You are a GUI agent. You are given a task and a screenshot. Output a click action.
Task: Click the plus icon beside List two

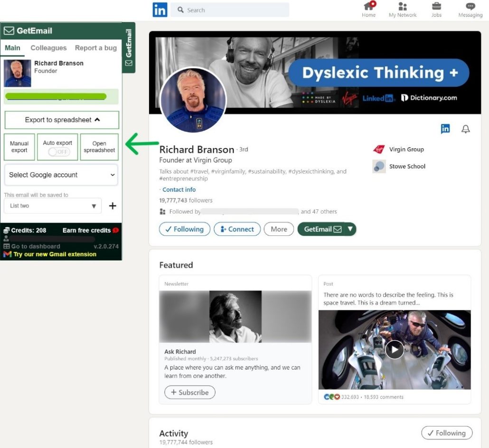click(x=113, y=206)
